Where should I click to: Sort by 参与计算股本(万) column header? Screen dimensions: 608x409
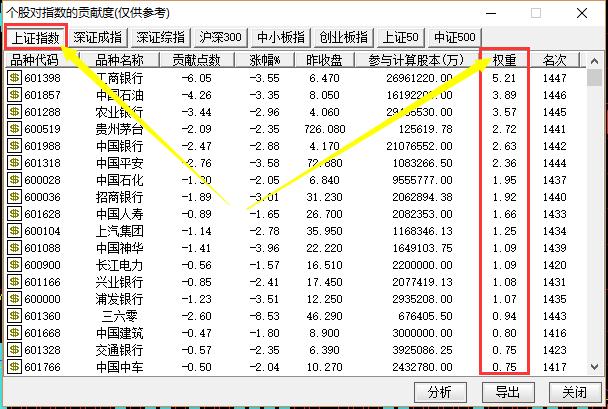pyautogui.click(x=416, y=60)
